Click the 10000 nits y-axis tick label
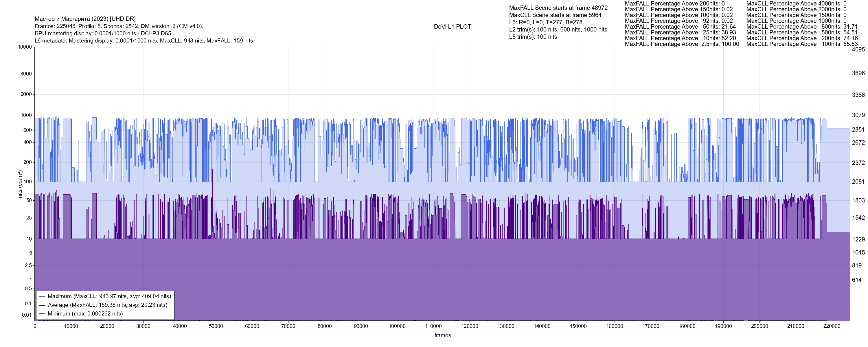The height and width of the screenshot is (347, 868). 25,47
